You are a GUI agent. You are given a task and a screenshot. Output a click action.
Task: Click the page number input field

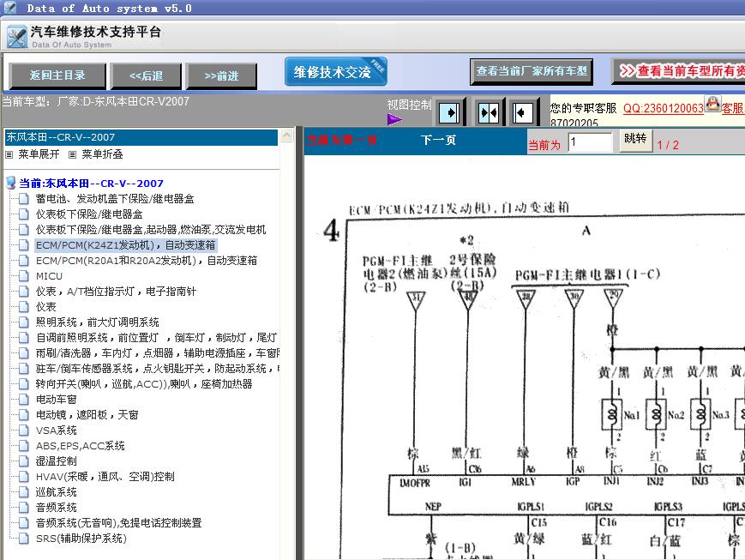[590, 142]
